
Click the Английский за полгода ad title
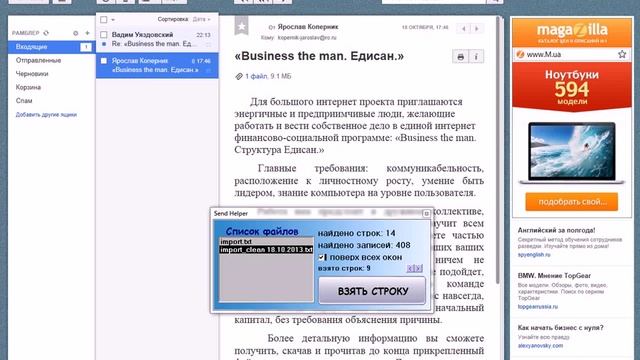coord(556,230)
